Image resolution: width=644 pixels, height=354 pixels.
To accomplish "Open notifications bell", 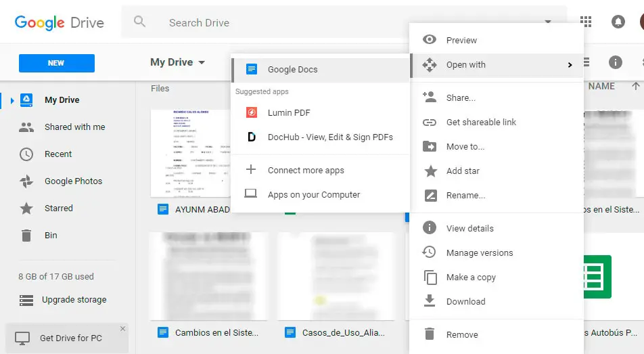I will click(618, 22).
